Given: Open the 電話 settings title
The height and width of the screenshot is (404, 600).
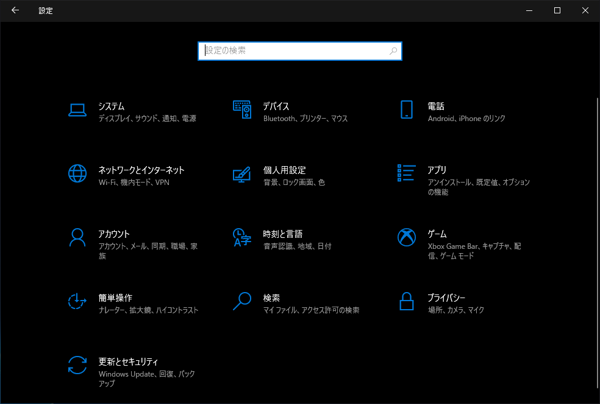Looking at the screenshot, I should (436, 106).
